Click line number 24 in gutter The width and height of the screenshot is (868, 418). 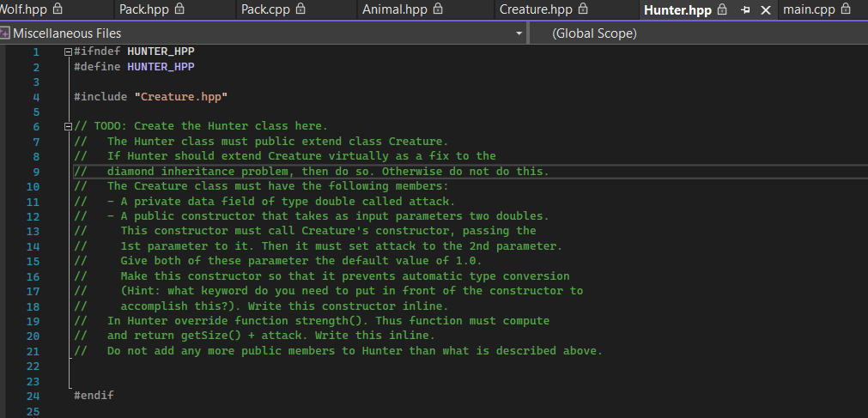pos(33,396)
